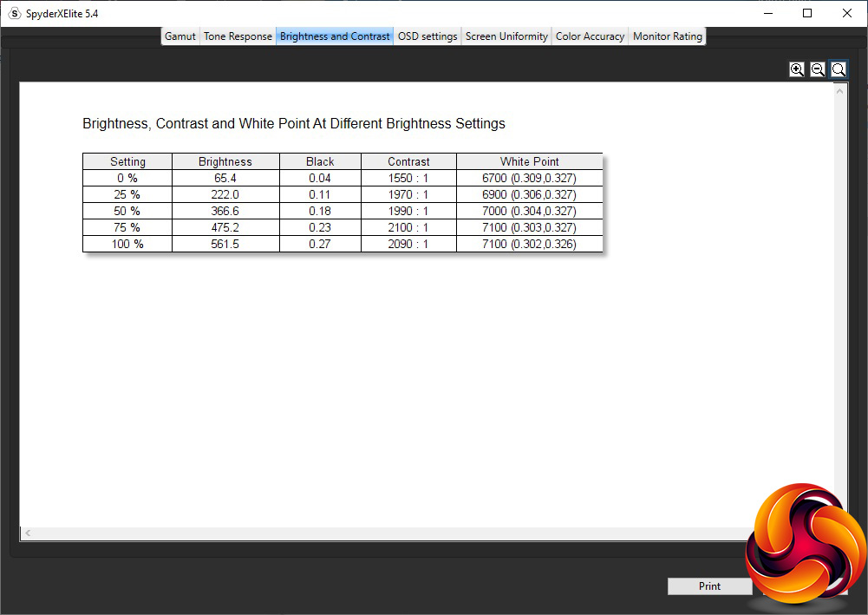Click the black level value 0.04
This screenshot has height=615, width=868.
click(320, 178)
